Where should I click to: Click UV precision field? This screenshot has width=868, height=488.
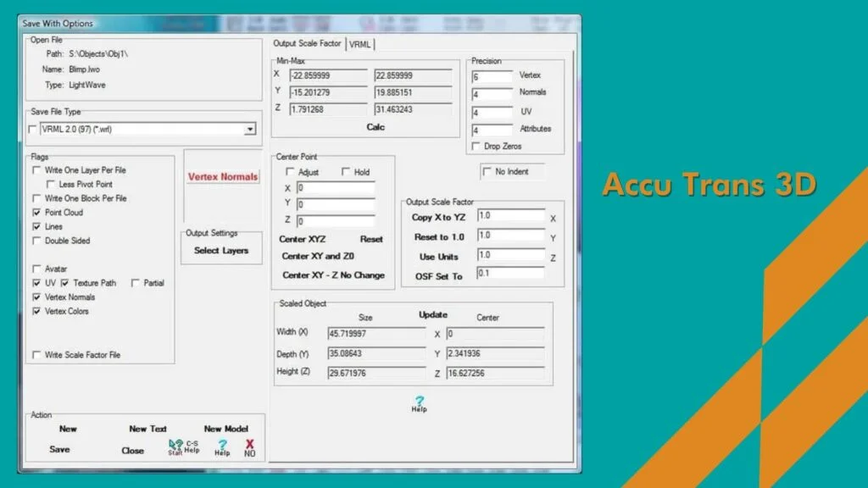492,113
